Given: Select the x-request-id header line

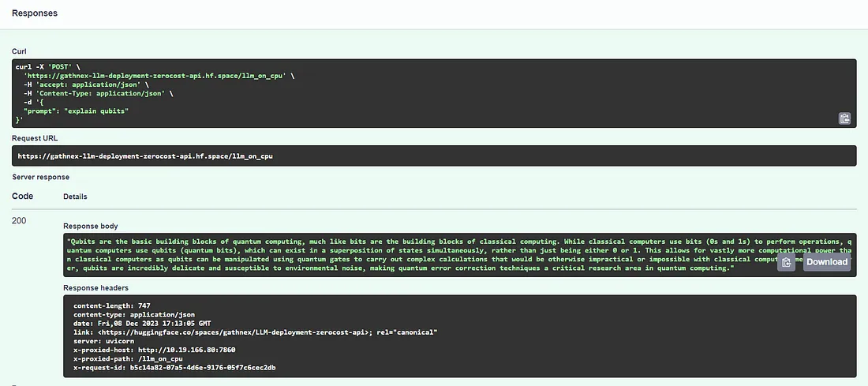Looking at the screenshot, I should (174, 368).
